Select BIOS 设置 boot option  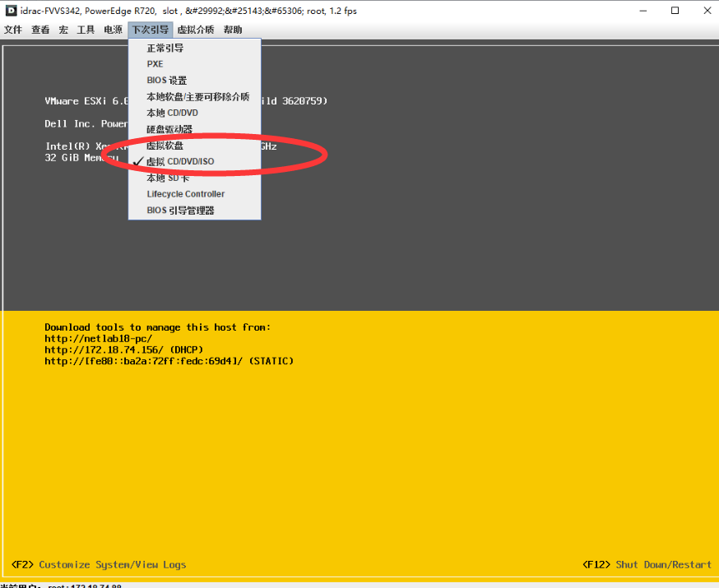194,81
